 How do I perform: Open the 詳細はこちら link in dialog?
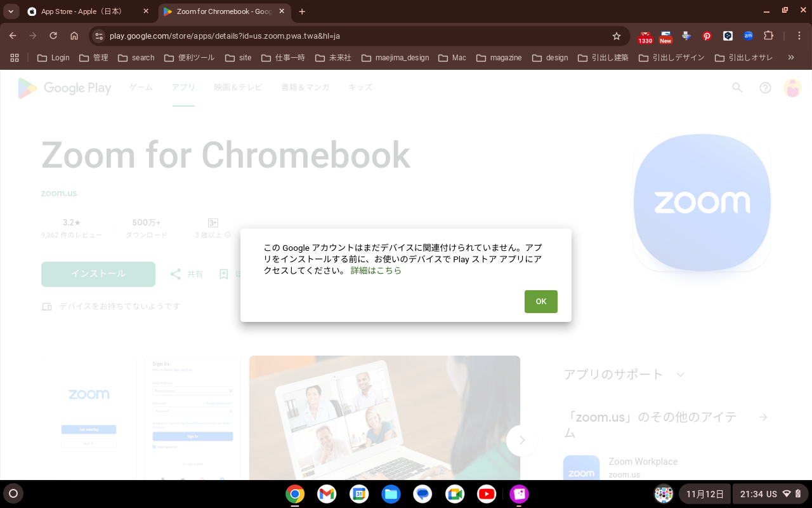click(376, 271)
